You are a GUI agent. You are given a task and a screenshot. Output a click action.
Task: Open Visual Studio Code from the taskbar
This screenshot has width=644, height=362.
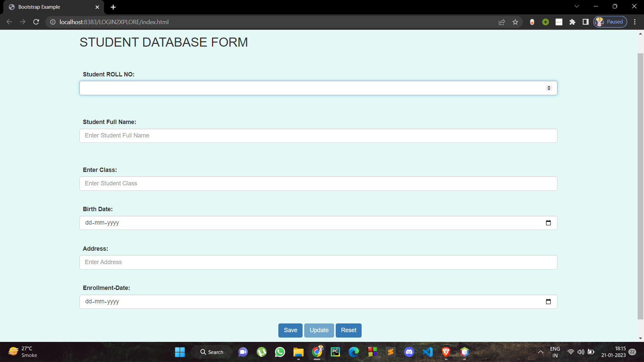coord(428,352)
